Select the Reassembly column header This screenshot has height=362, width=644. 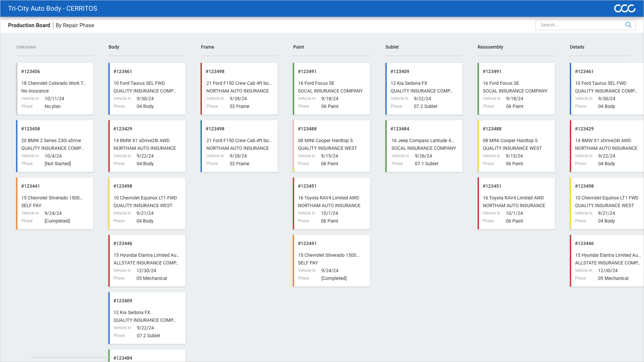(x=490, y=47)
